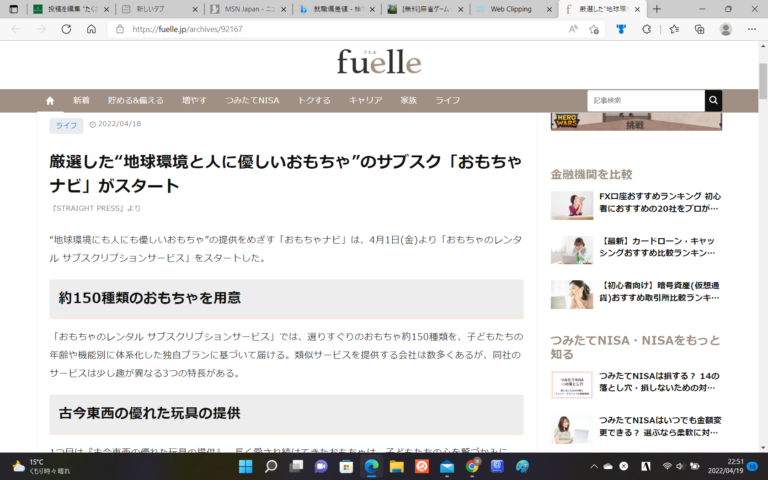Open 暗号資産 取引所比較 article link
768x480 pixels.
tap(660, 291)
